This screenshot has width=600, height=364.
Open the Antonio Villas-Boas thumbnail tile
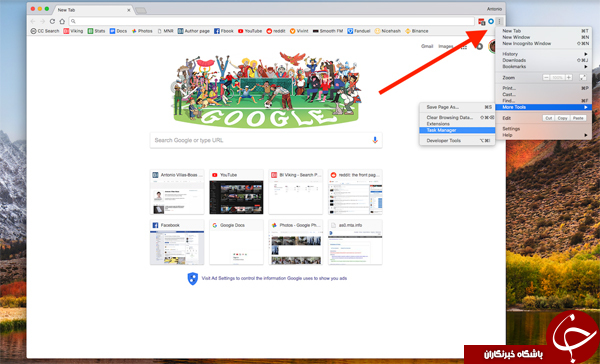click(x=177, y=192)
